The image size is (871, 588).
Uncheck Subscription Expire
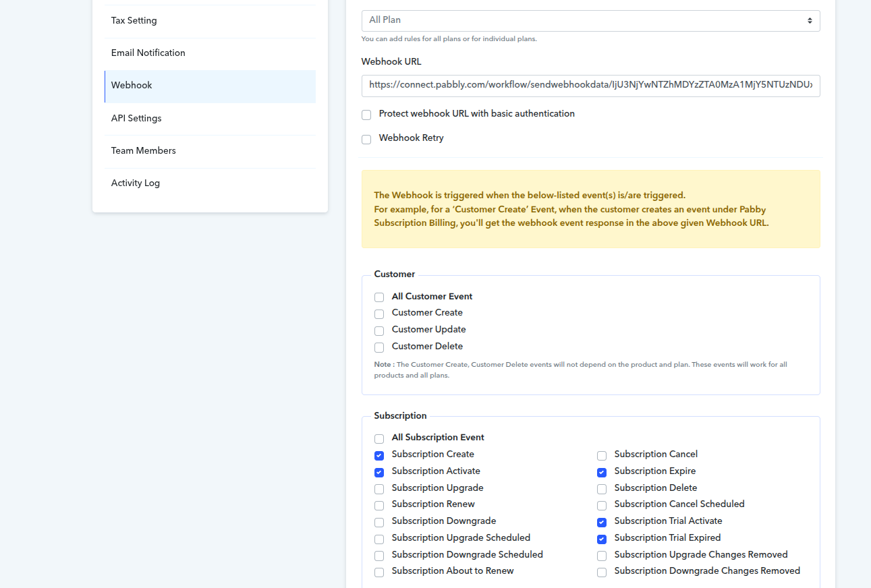[602, 472]
